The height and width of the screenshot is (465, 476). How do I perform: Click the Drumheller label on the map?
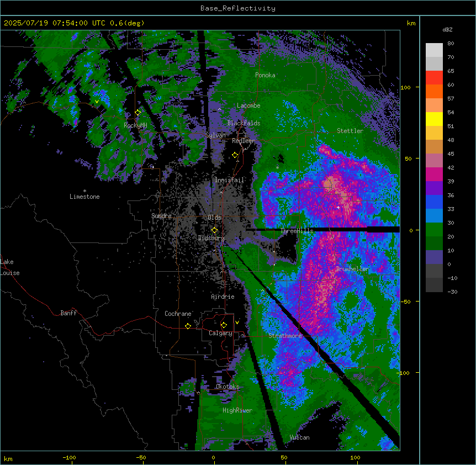point(352,269)
